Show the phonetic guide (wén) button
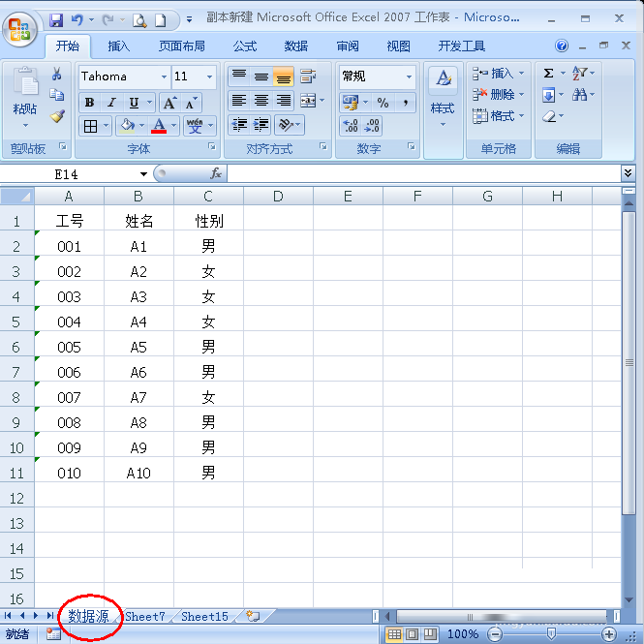Image resolution: width=644 pixels, height=644 pixels. click(195, 125)
